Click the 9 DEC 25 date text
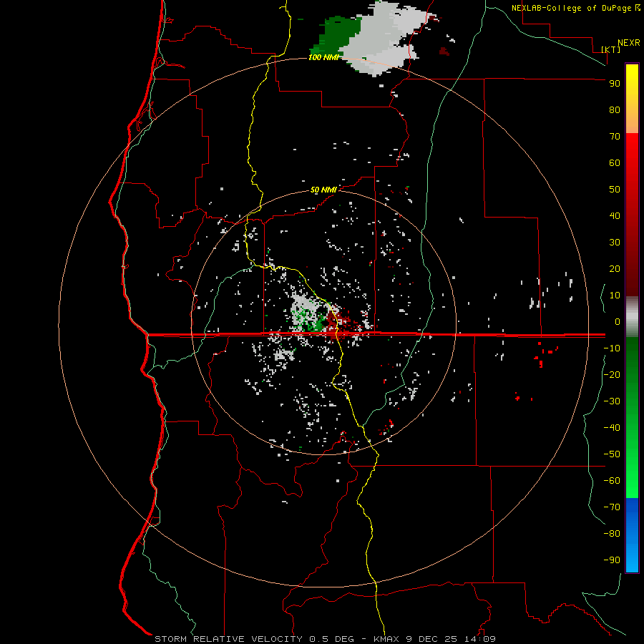The image size is (644, 644). click(x=431, y=639)
